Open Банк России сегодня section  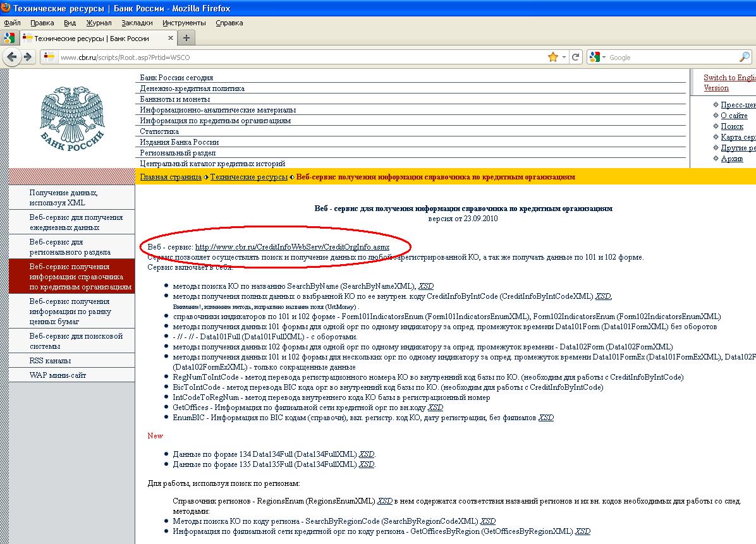click(x=176, y=78)
